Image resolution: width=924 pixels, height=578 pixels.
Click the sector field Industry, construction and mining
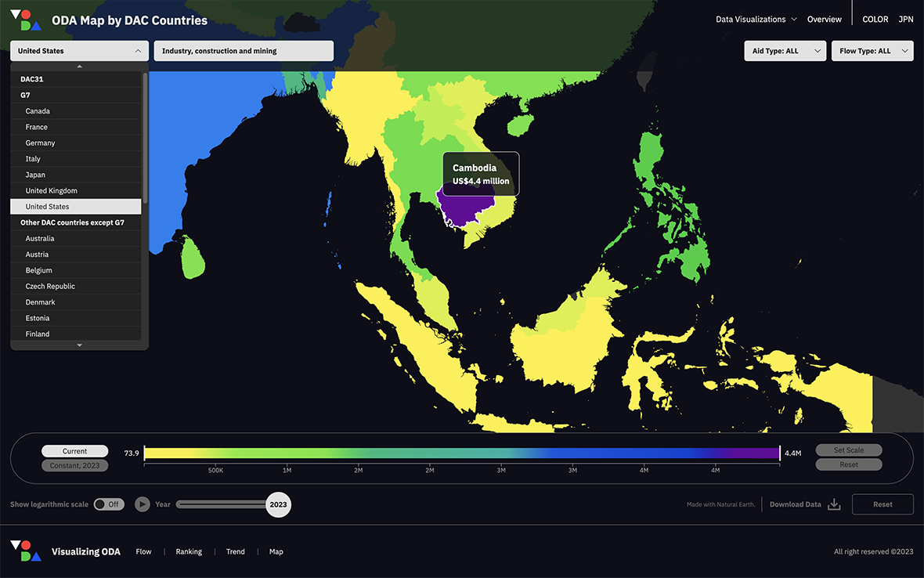244,51
